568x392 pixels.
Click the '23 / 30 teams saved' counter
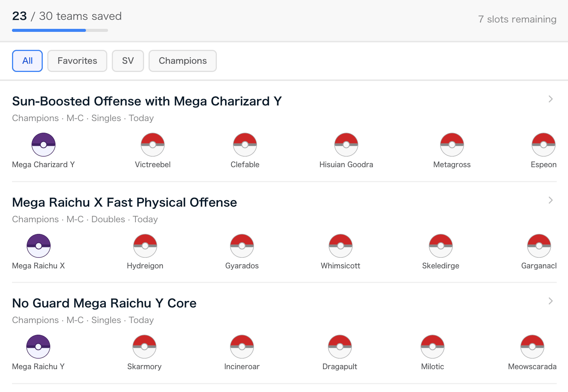(x=67, y=16)
